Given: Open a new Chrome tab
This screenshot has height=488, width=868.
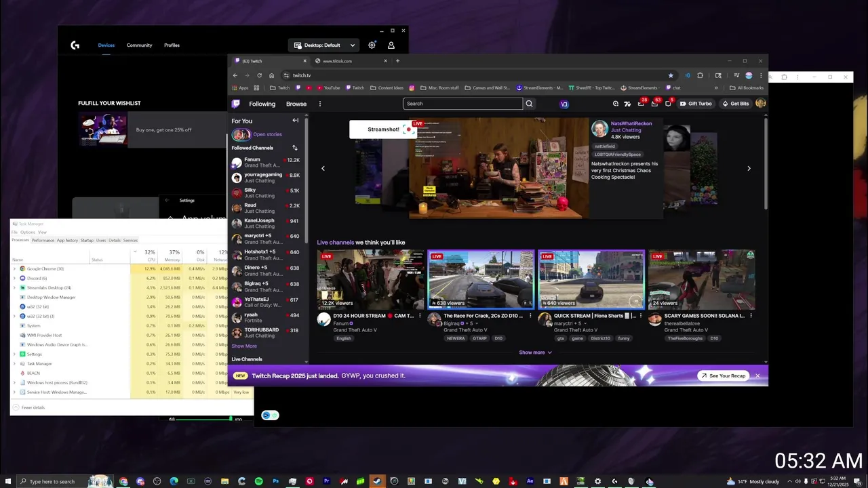Looking at the screenshot, I should pyautogui.click(x=397, y=61).
